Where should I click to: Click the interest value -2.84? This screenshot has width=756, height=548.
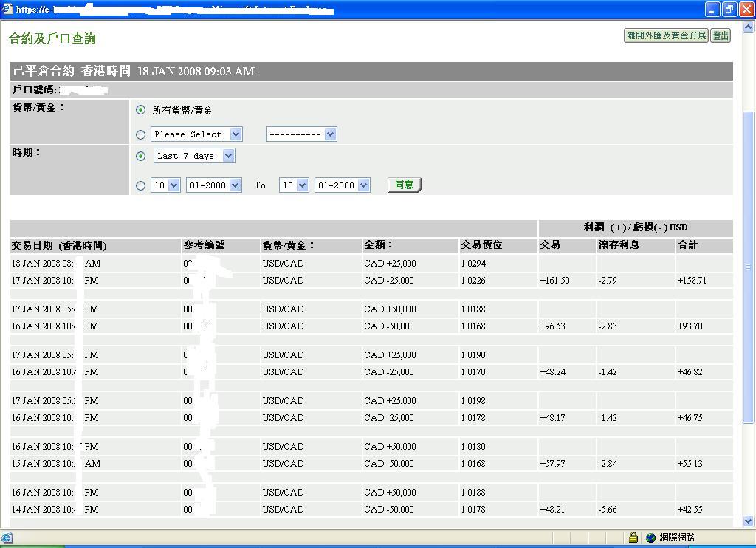tap(607, 464)
